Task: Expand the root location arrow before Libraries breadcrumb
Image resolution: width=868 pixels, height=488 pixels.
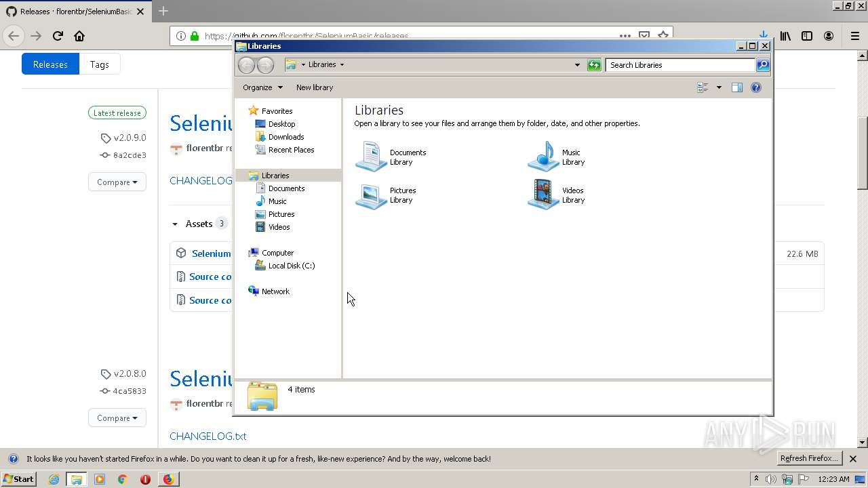Action: tap(303, 65)
